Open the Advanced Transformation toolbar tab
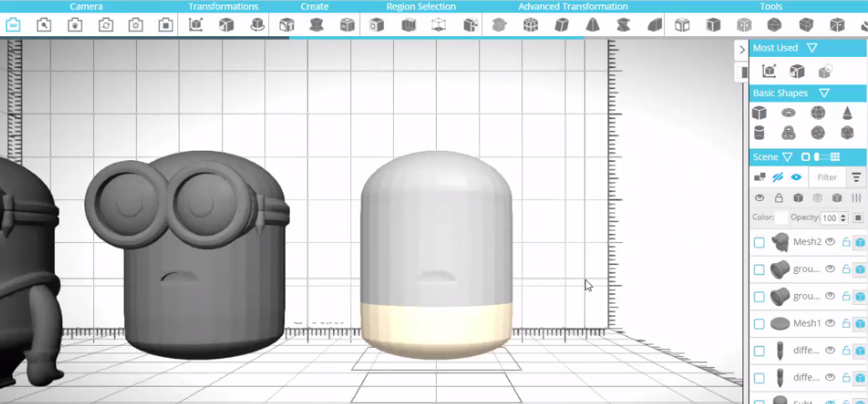Screen dimensions: 868x404 [x=573, y=7]
